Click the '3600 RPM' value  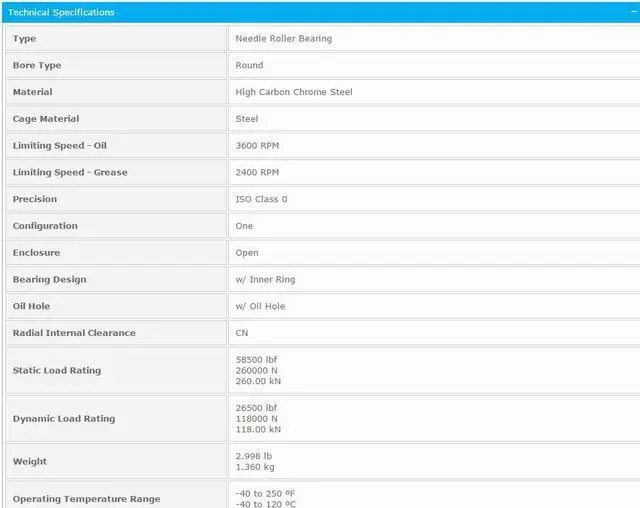[x=257, y=146]
